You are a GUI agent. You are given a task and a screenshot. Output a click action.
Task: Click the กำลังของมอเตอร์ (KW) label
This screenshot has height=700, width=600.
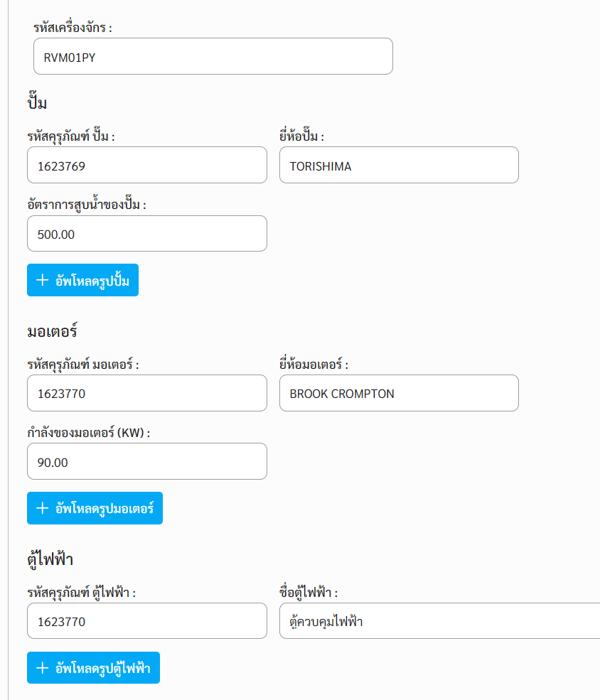[88, 432]
